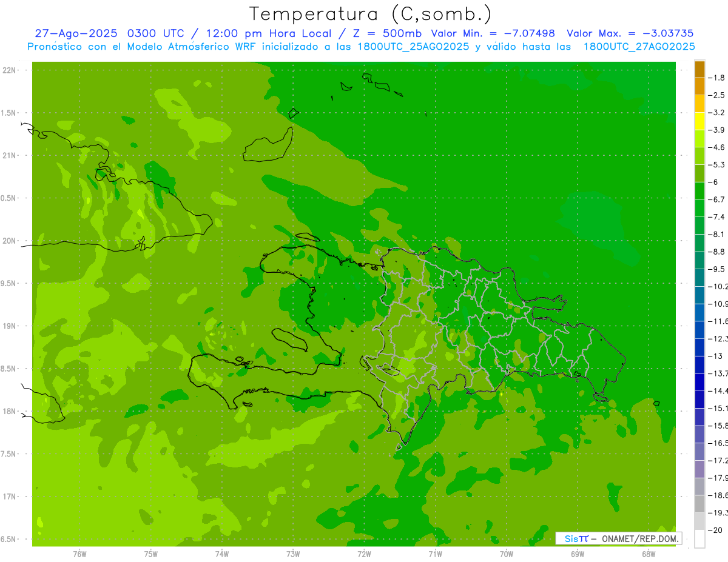Click the '68W' longitude axis label
The width and height of the screenshot is (728, 562).
[x=649, y=554]
